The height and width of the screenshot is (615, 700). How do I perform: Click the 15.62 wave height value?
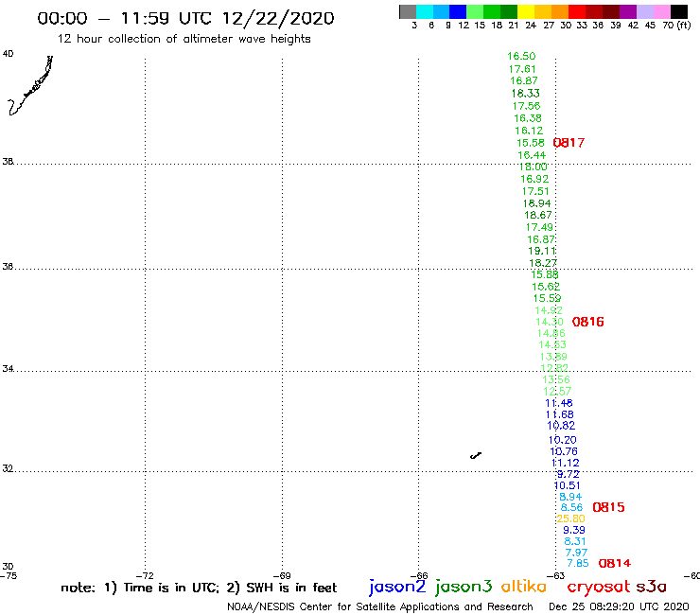pos(546,287)
